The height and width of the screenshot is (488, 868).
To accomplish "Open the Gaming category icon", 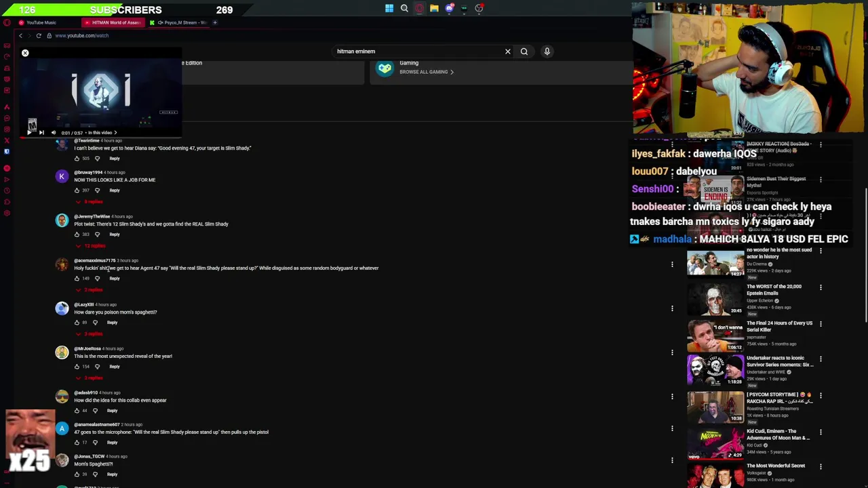I will pos(384,68).
